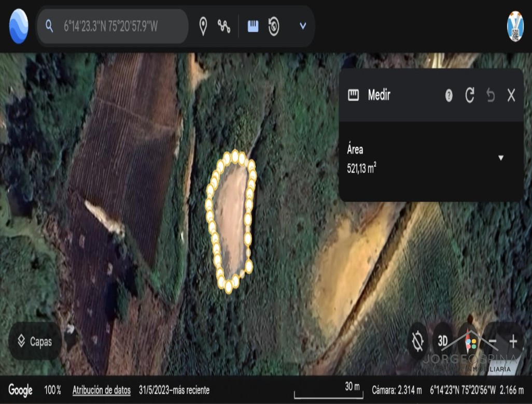
Task: Select the draw path or polygon tool
Action: pyautogui.click(x=224, y=26)
